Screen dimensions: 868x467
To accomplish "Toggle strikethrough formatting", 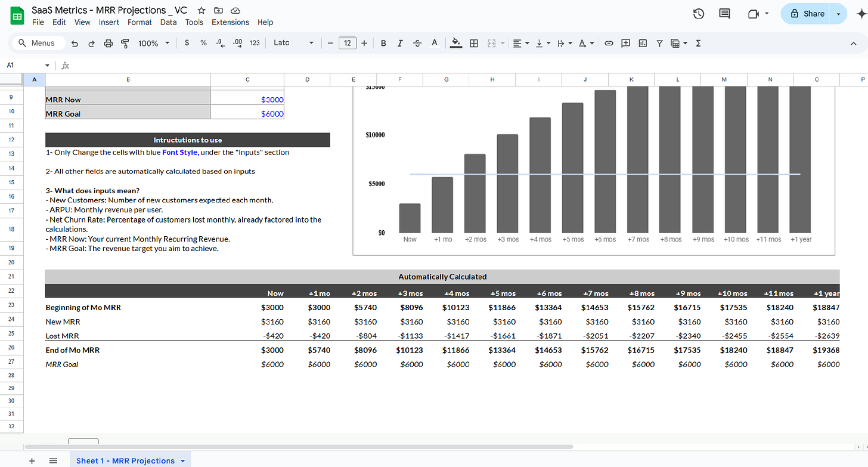I will tap(417, 43).
